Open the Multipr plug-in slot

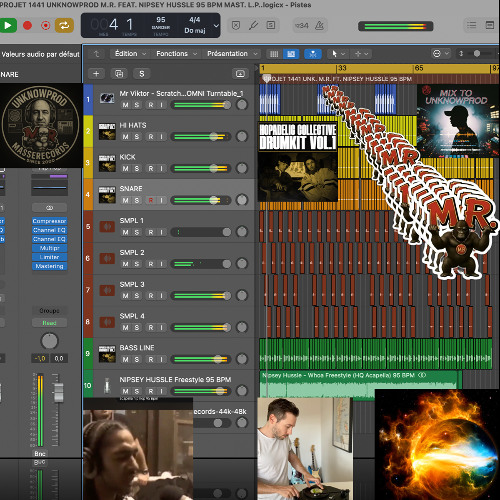(49, 248)
